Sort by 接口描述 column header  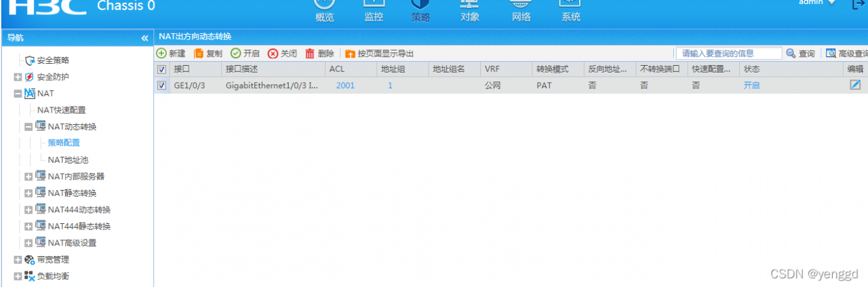[273, 69]
